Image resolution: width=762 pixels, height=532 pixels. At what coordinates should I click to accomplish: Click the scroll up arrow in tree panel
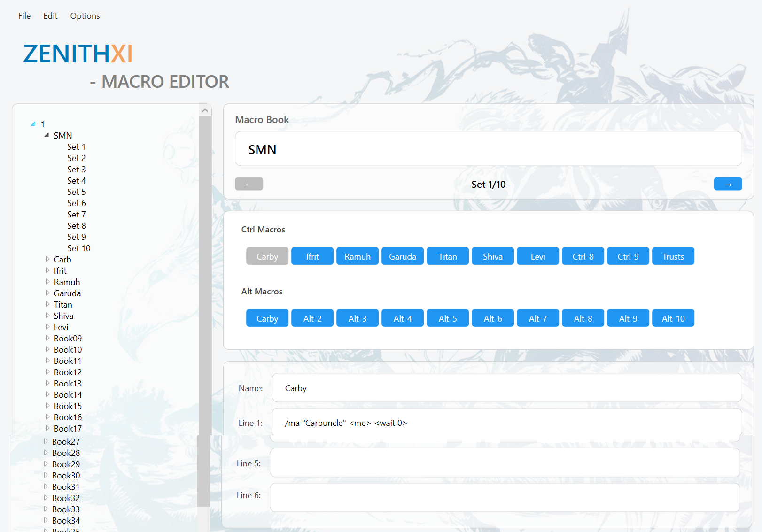(x=205, y=111)
